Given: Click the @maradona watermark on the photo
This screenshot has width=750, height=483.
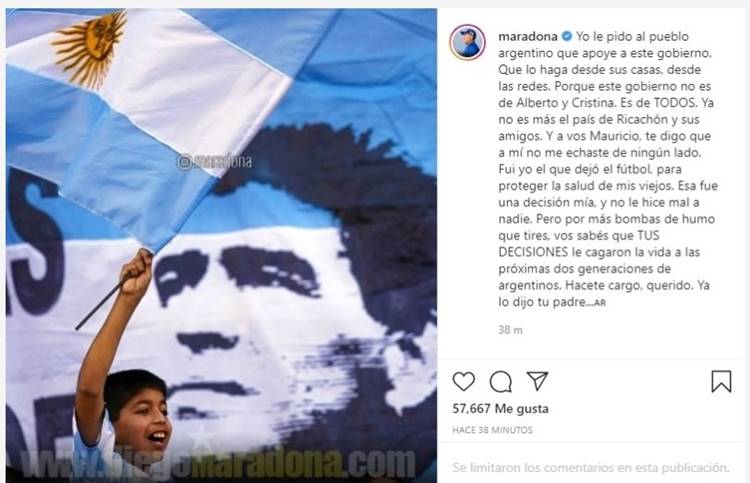Looking at the screenshot, I should [x=214, y=162].
